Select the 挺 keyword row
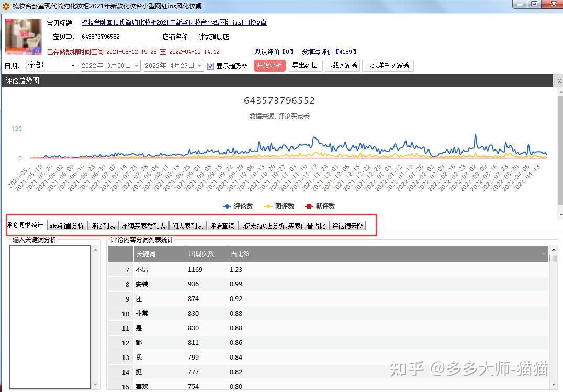The height and width of the screenshot is (392, 563). coord(328,372)
